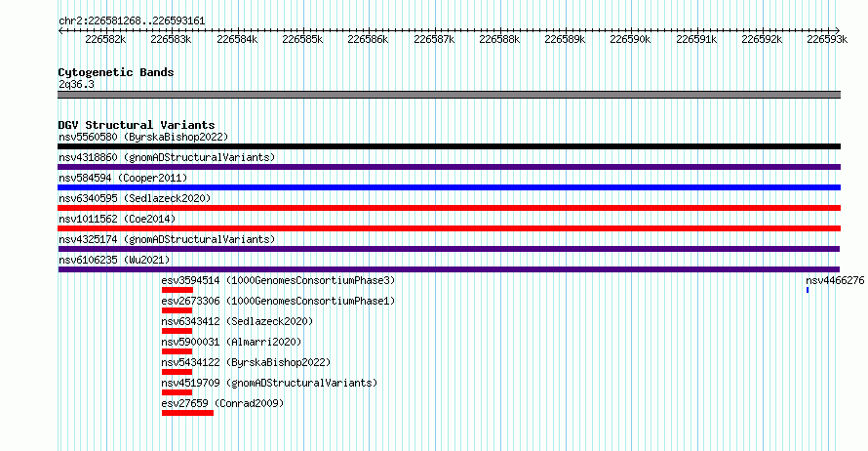Click the 226591k ruler tick label
Image resolution: width=868 pixels, height=451 pixels.
click(696, 39)
